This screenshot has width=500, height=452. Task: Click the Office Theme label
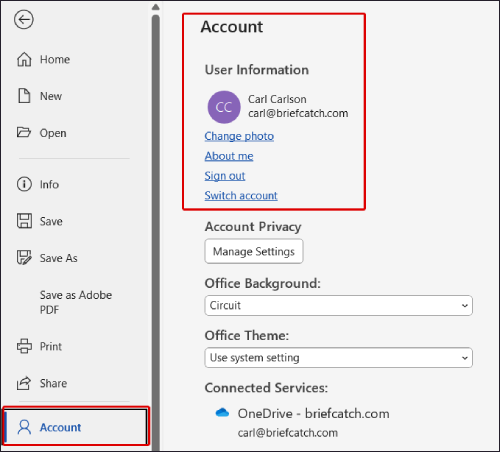coord(247,335)
